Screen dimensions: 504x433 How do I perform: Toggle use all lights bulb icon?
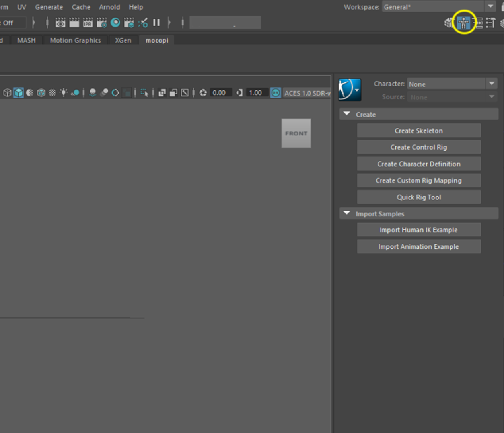pos(63,93)
